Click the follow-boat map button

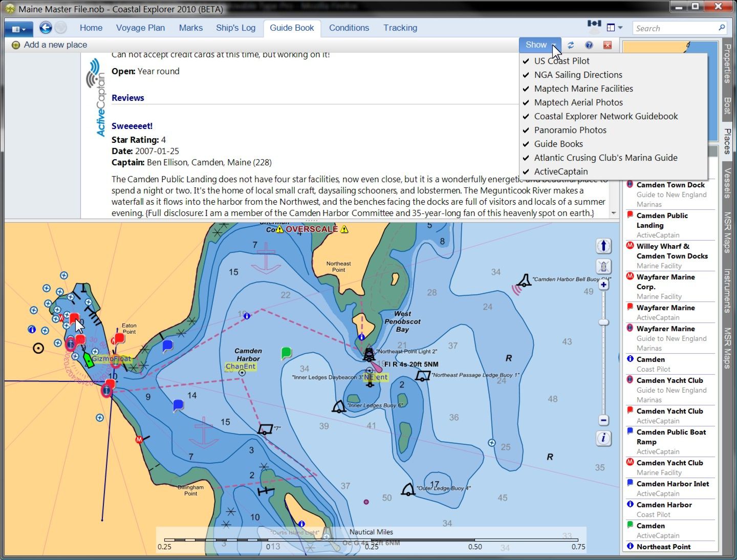604,267
